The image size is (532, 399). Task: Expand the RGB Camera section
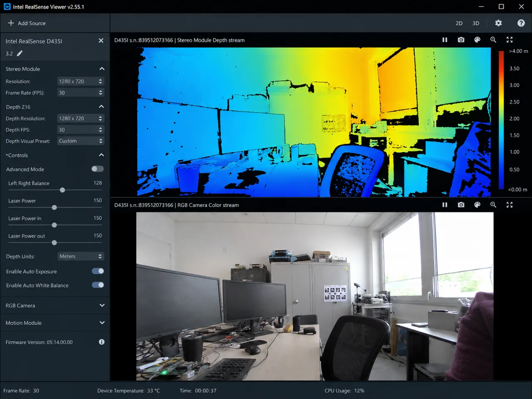(102, 305)
